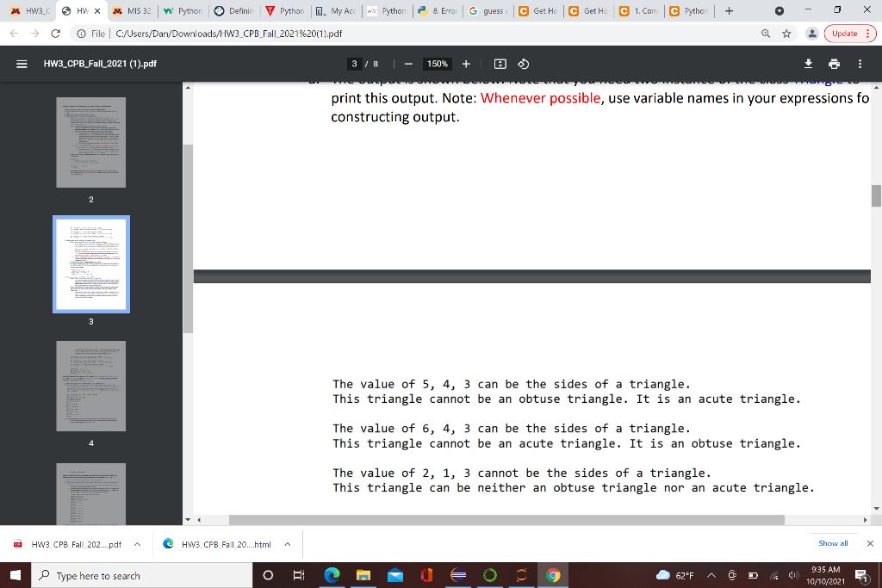Open Show all downloads

(x=832, y=543)
